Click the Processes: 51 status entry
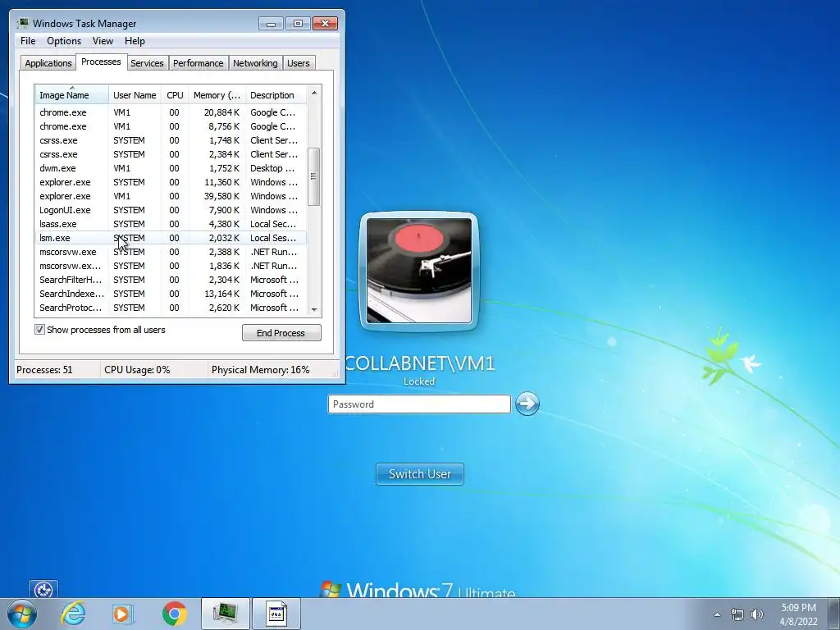This screenshot has width=840, height=630. click(44, 370)
